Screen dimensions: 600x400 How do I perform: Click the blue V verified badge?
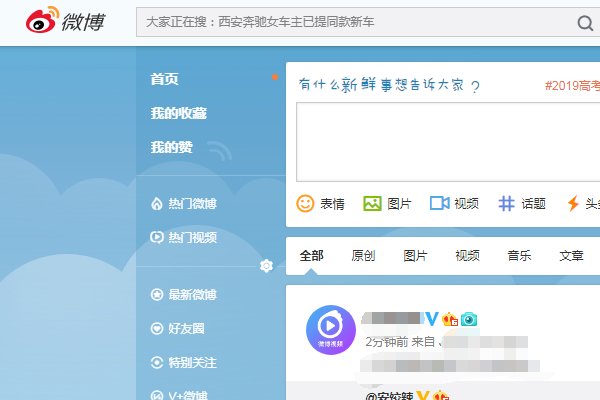coord(432,318)
